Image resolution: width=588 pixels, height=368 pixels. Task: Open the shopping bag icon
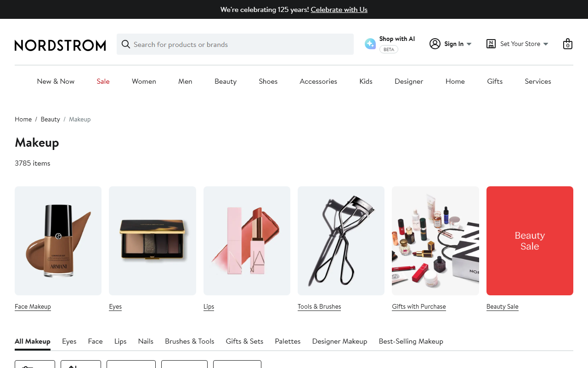click(568, 44)
